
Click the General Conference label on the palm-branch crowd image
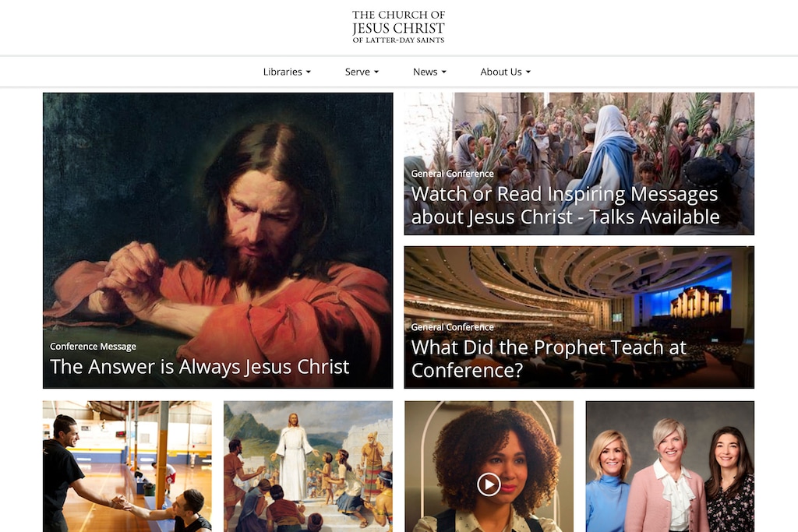tap(453, 174)
